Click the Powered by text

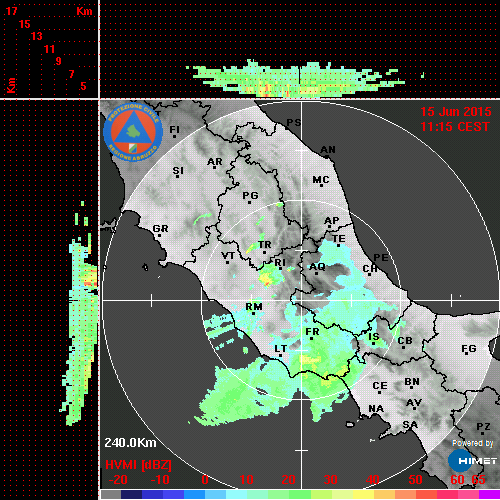tap(473, 443)
